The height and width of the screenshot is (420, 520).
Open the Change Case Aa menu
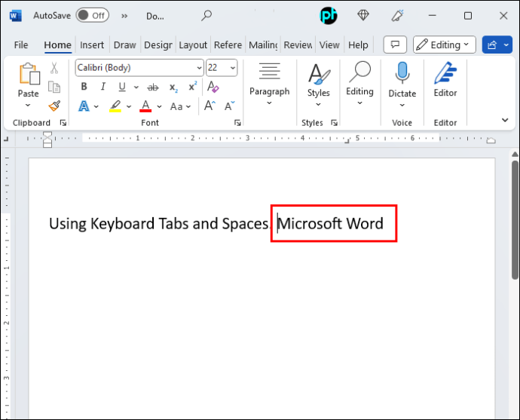click(180, 106)
